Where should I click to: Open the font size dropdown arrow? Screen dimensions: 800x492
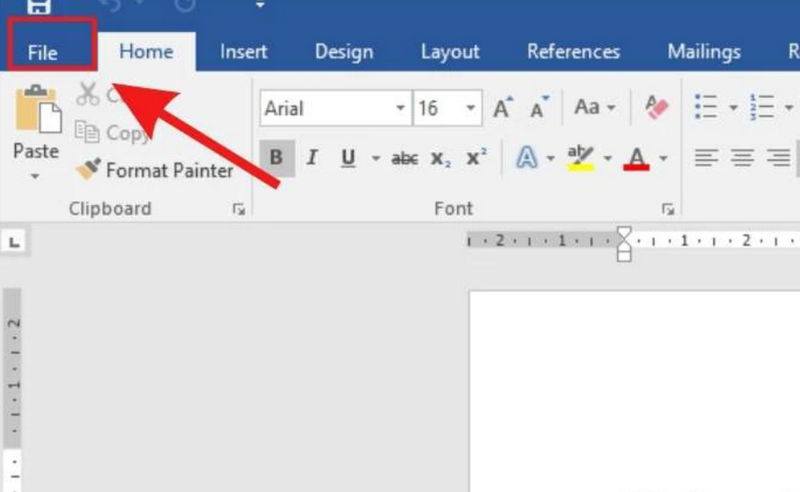470,108
